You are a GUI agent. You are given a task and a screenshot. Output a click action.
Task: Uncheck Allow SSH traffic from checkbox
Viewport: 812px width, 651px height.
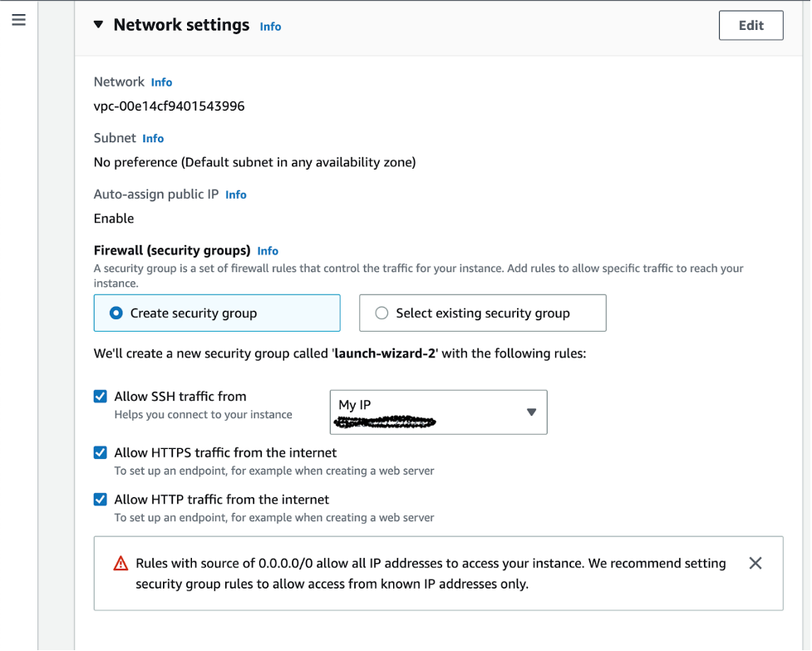[101, 397]
